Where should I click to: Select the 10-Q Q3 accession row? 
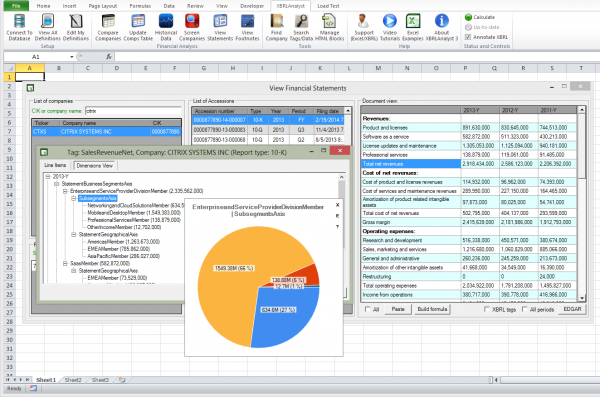(x=268, y=130)
